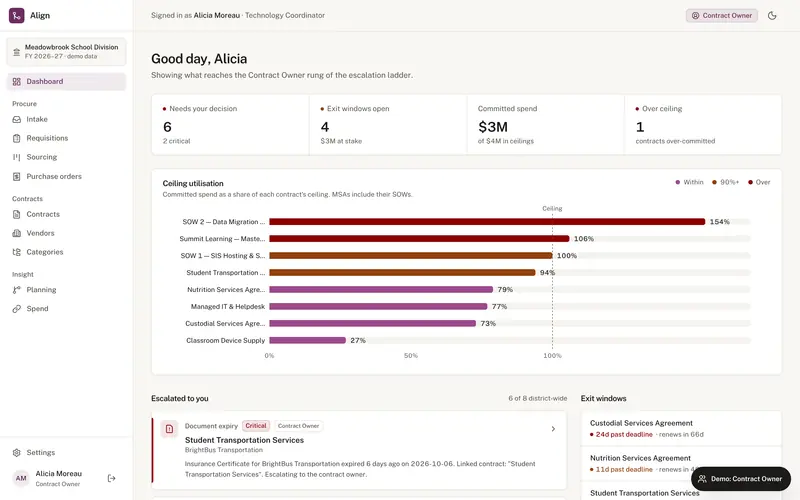Open the Spend menu item
Screen dimensions: 800x500
click(x=66, y=309)
